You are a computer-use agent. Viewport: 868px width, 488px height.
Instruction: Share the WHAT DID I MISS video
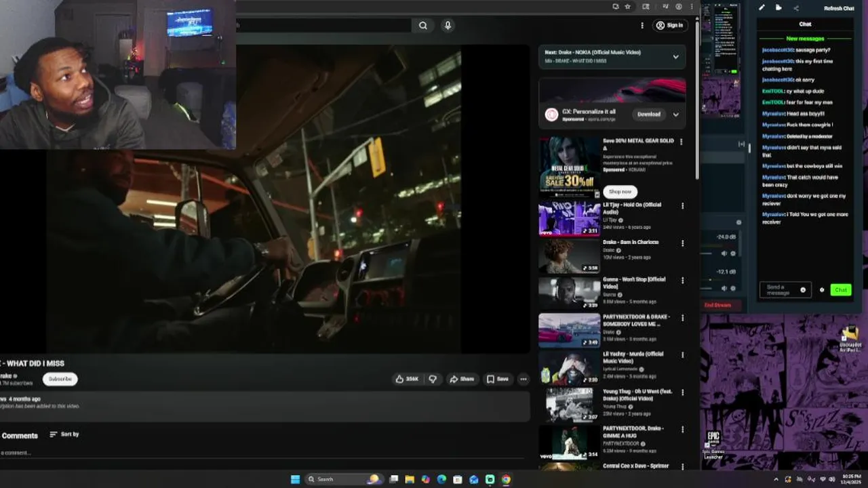pyautogui.click(x=462, y=379)
